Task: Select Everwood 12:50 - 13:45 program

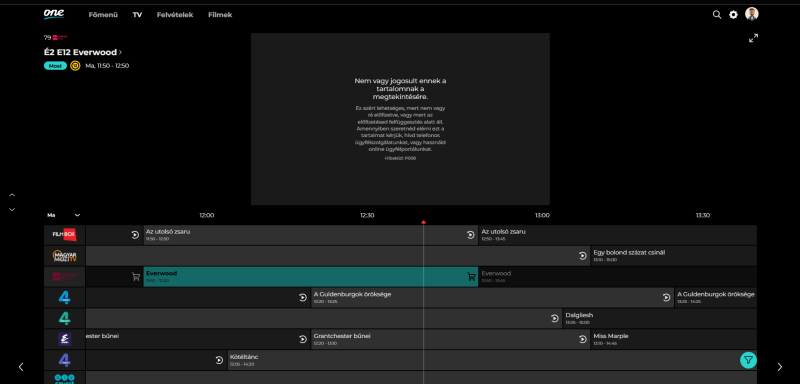Action: pos(617,277)
